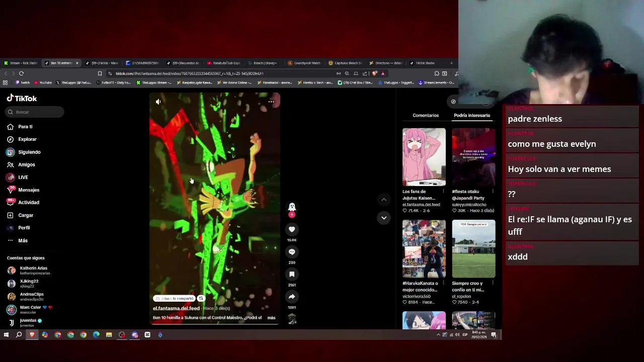This screenshot has height=362, width=644.
Task: Open the video three-dots options menu
Action: click(x=271, y=102)
